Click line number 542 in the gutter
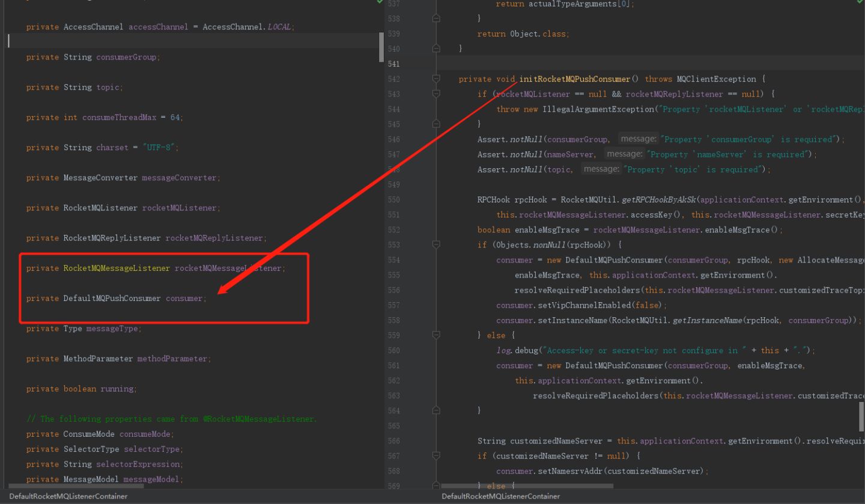 (394, 79)
